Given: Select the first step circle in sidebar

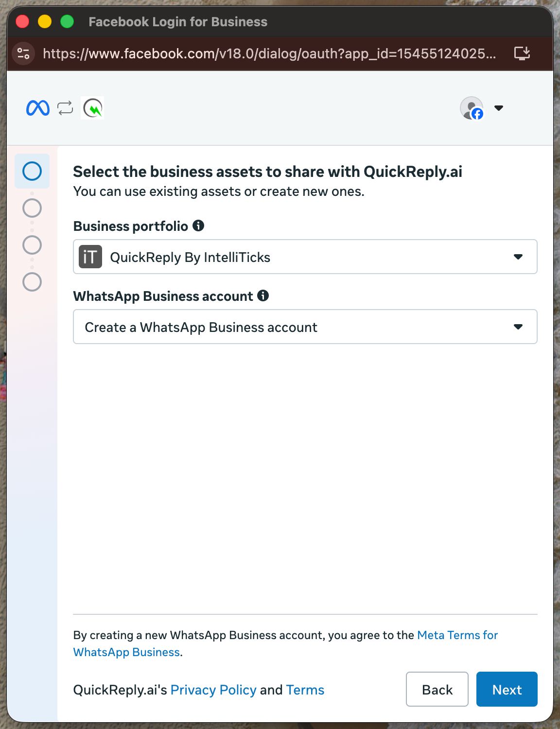Looking at the screenshot, I should [32, 171].
